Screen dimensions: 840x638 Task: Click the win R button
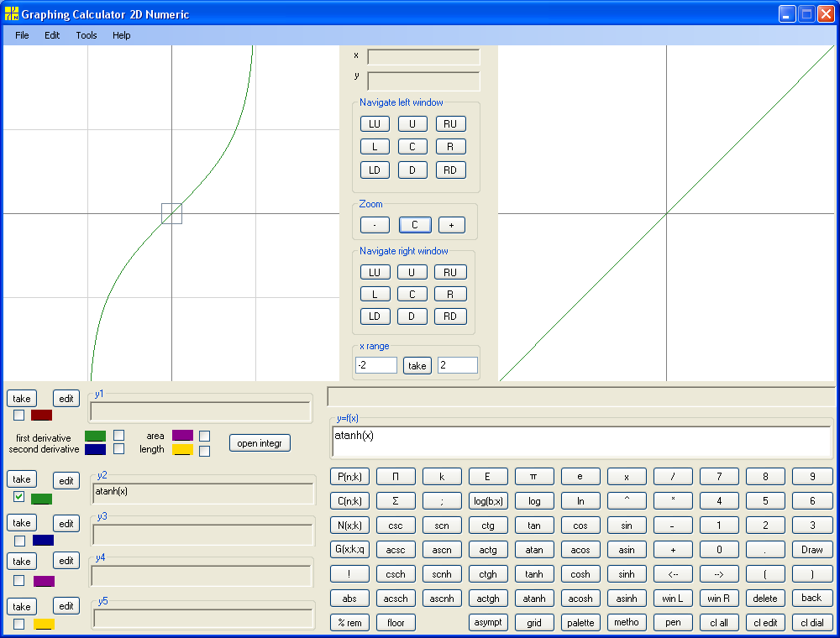point(719,599)
